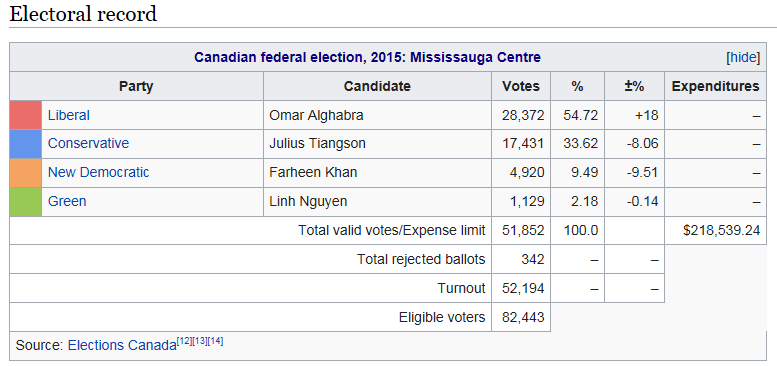Select the Party column header
The width and height of the screenshot is (777, 366).
[136, 86]
